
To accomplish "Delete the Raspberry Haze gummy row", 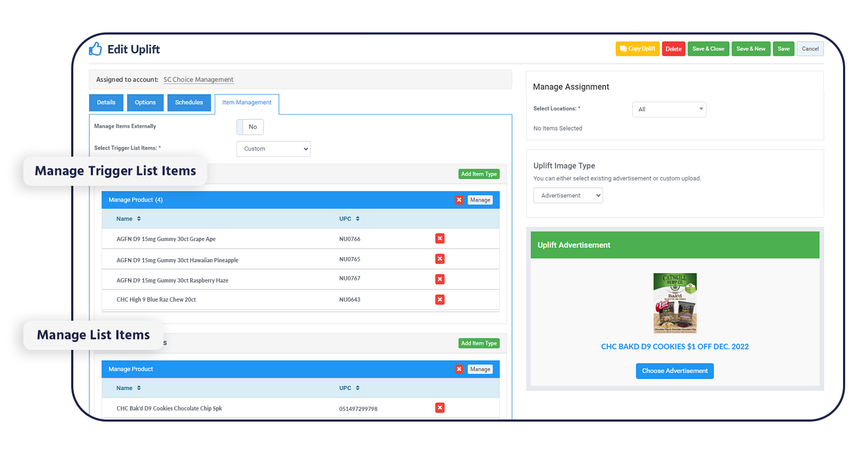I will (439, 279).
